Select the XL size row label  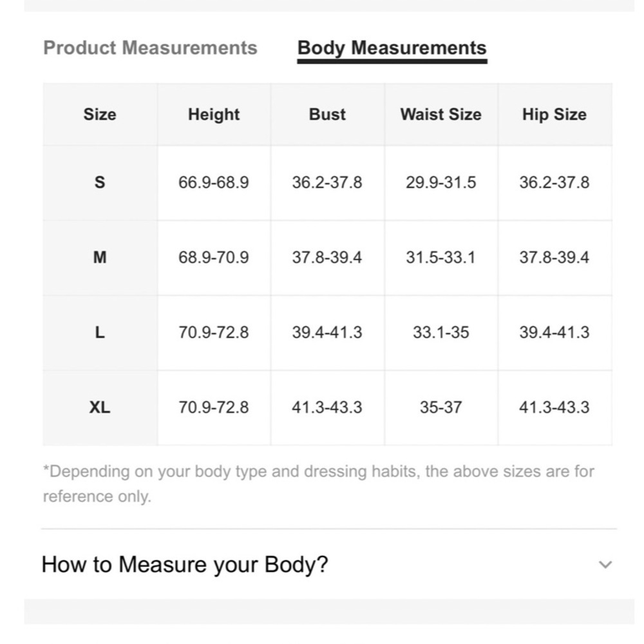pyautogui.click(x=100, y=408)
